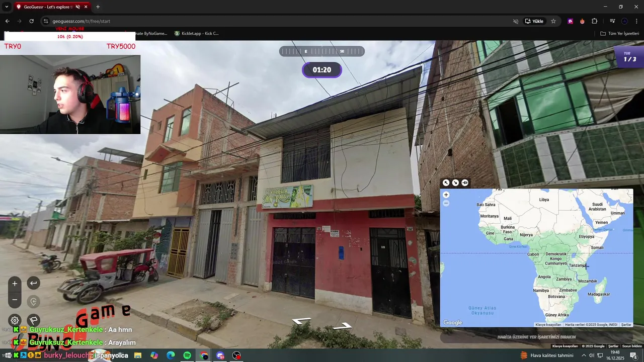
Task: Move along the street via the left arrow
Action: click(x=302, y=321)
